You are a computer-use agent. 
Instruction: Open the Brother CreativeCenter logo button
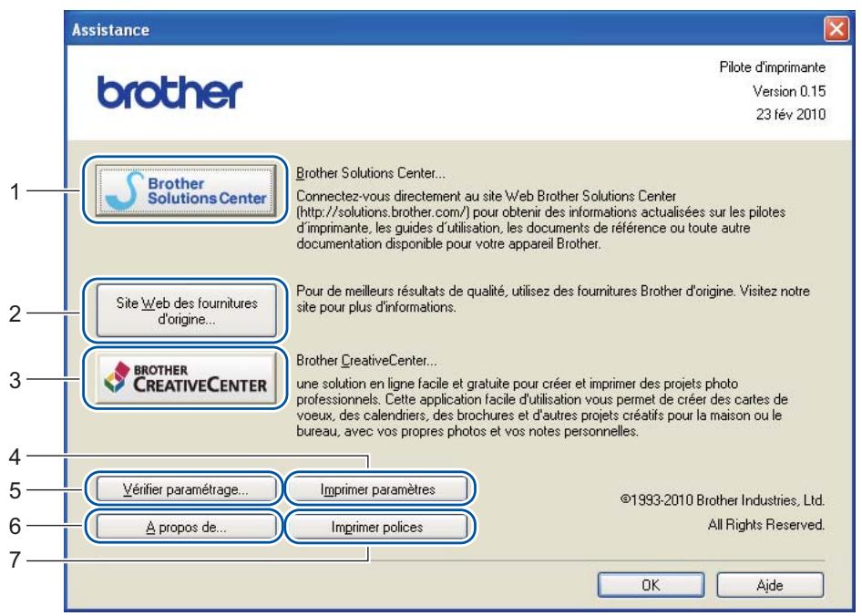[x=186, y=378]
